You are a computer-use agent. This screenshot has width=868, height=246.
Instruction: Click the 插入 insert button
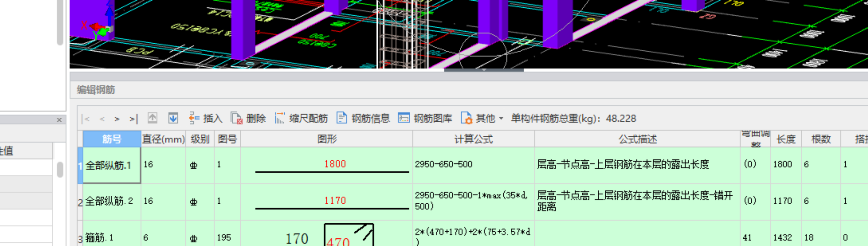point(206,118)
